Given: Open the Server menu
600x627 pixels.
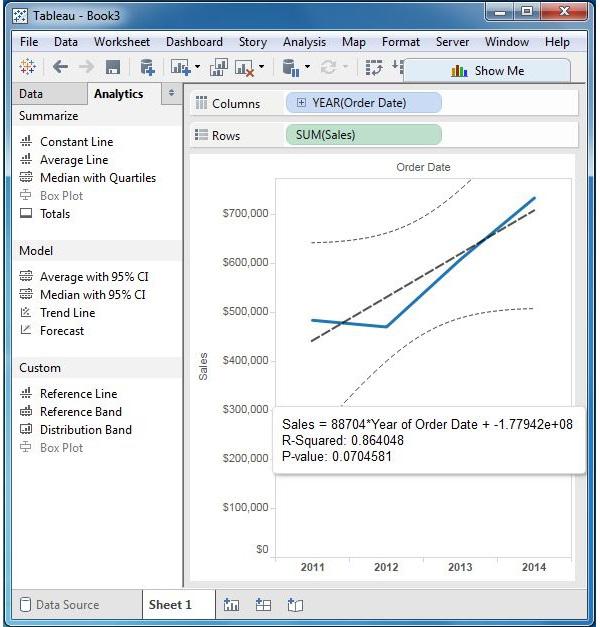Looking at the screenshot, I should tap(452, 42).
